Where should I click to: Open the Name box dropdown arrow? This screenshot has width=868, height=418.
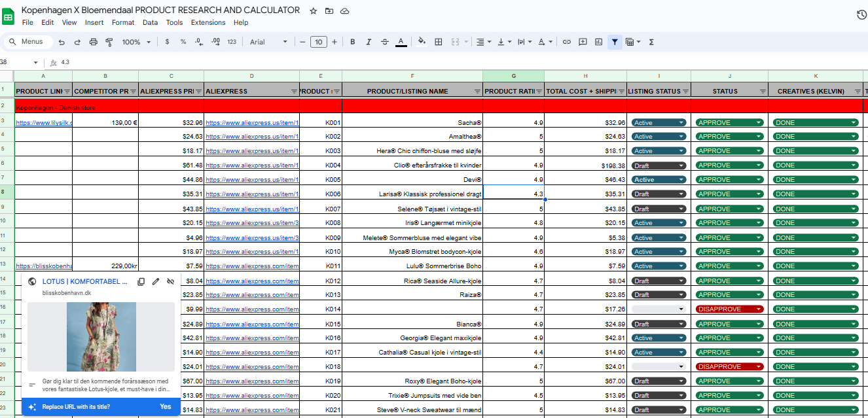(x=35, y=62)
